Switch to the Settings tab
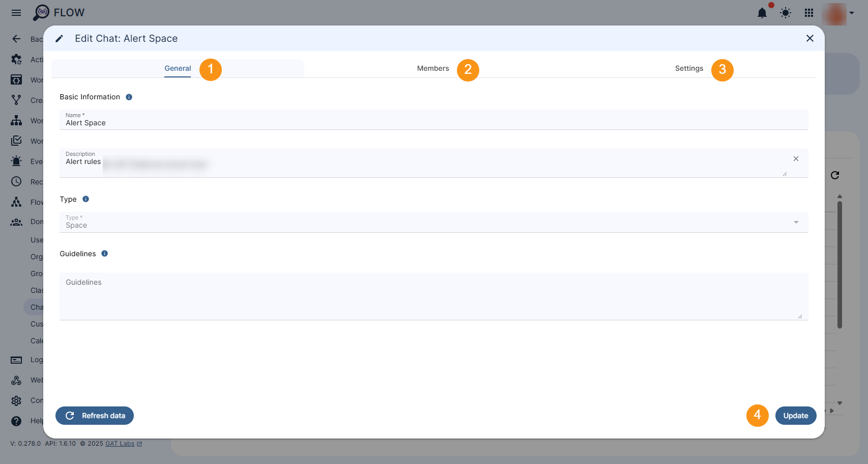This screenshot has width=868, height=464. (x=689, y=68)
